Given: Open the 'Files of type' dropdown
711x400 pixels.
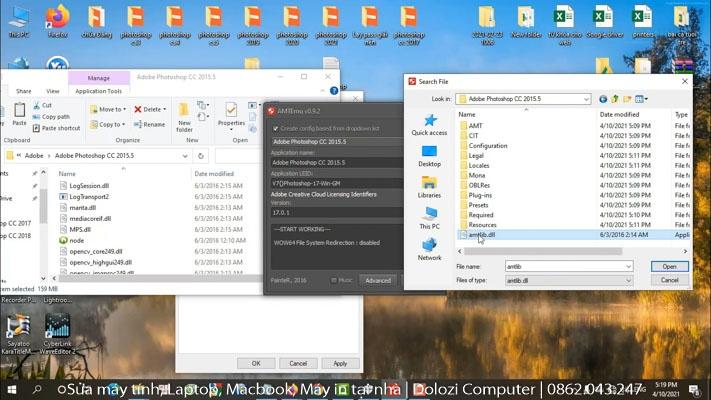Looking at the screenshot, I should pos(627,281).
